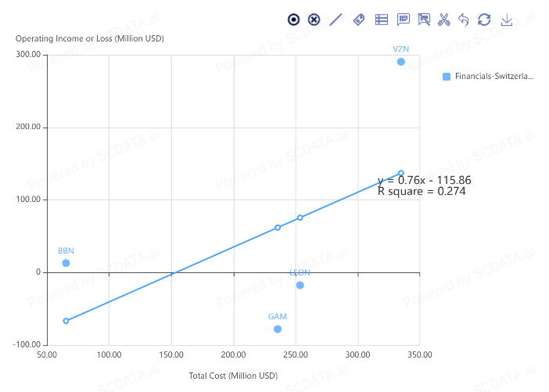
Task: Open the data table view icon
Action: click(382, 20)
